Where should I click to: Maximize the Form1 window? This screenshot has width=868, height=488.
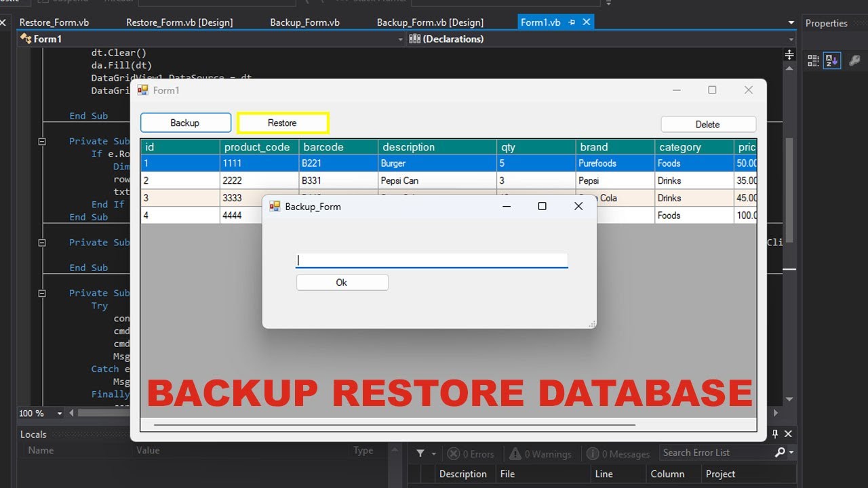712,90
